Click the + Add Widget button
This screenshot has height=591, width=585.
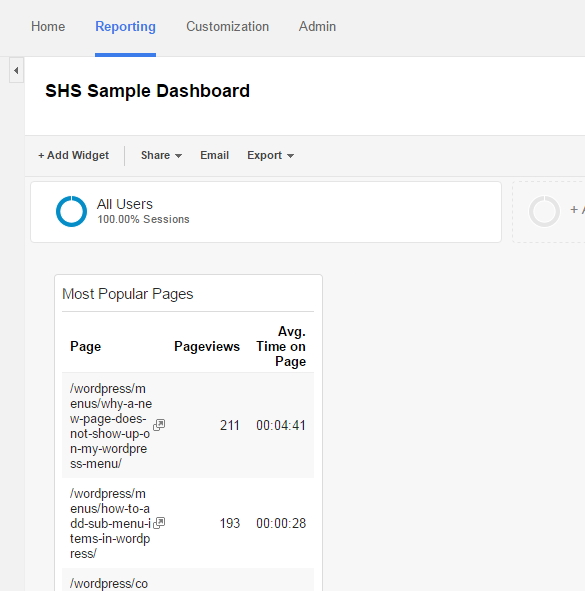[x=74, y=155]
